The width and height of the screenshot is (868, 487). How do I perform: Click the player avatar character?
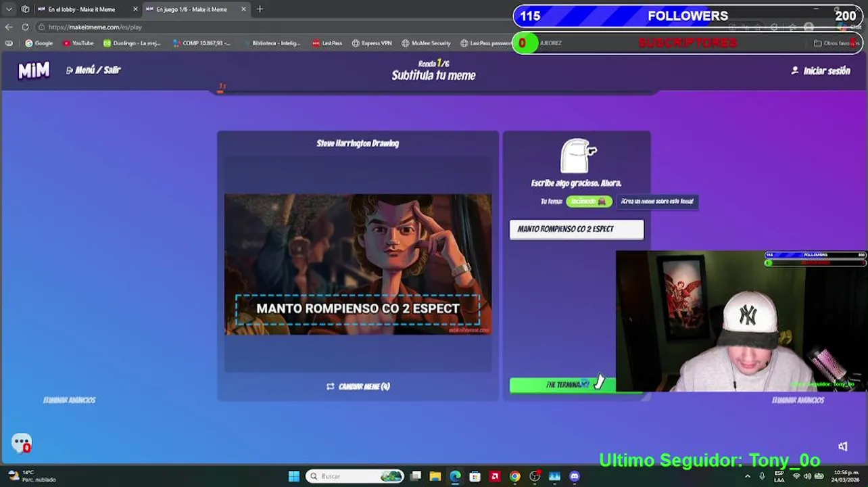coord(577,156)
